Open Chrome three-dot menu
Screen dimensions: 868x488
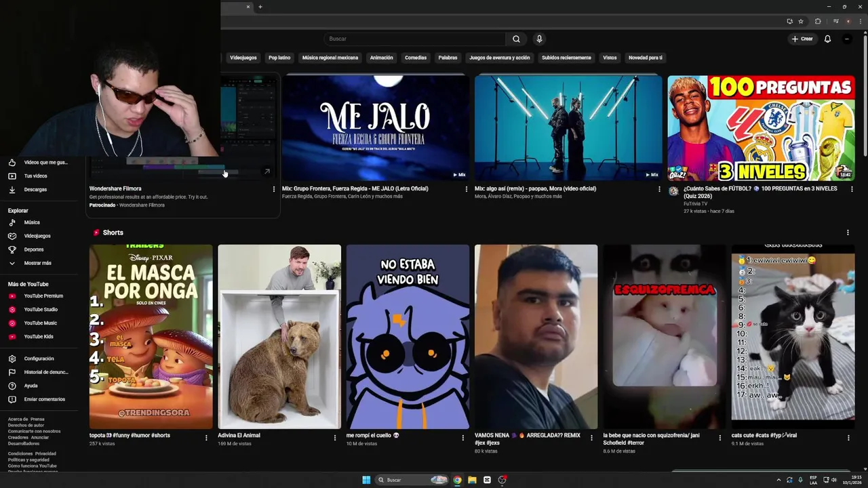click(859, 21)
